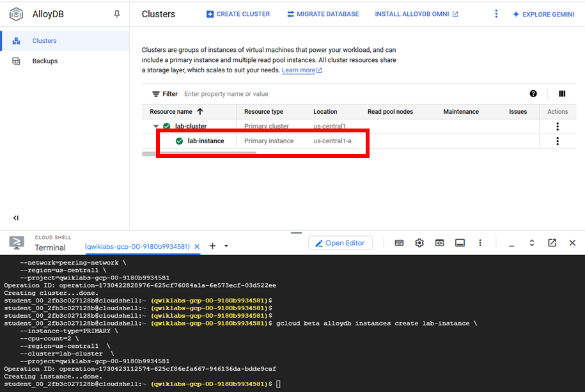Sort by Resource name column

pos(176,112)
